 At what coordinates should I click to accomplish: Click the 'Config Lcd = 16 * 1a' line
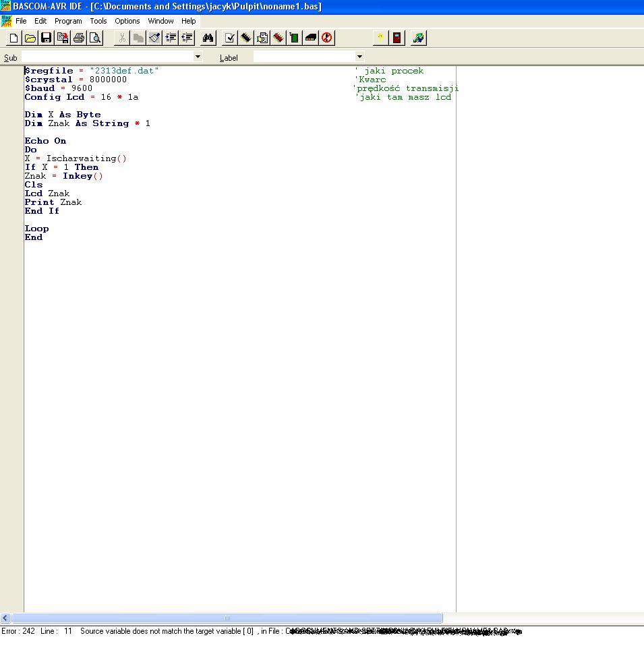pyautogui.click(x=82, y=97)
